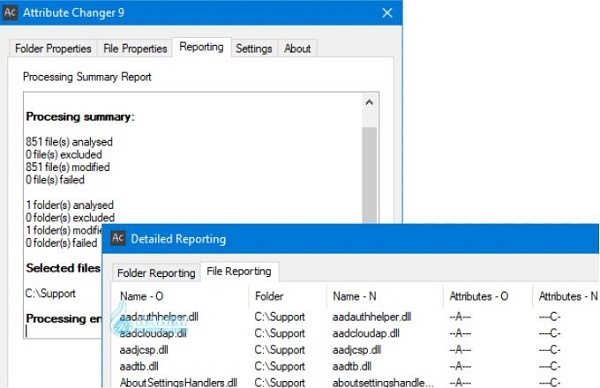This screenshot has width=600, height=388.
Task: Click the Detailed Reporting window app icon
Action: click(118, 239)
